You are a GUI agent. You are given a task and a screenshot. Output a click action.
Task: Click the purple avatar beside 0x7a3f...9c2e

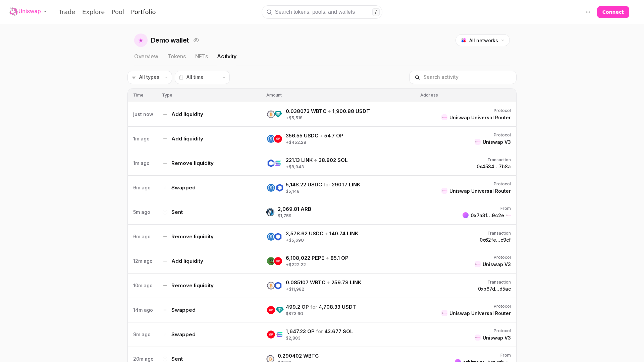pyautogui.click(x=466, y=215)
